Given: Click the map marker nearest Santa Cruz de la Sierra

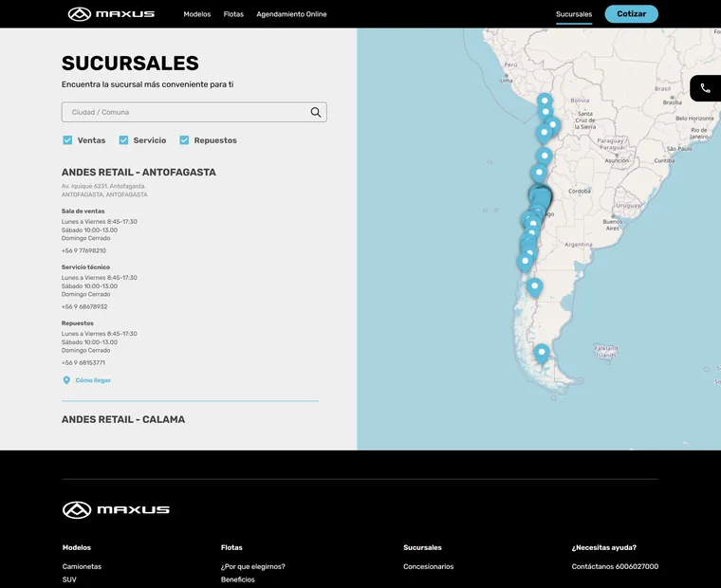Looking at the screenshot, I should tap(553, 126).
